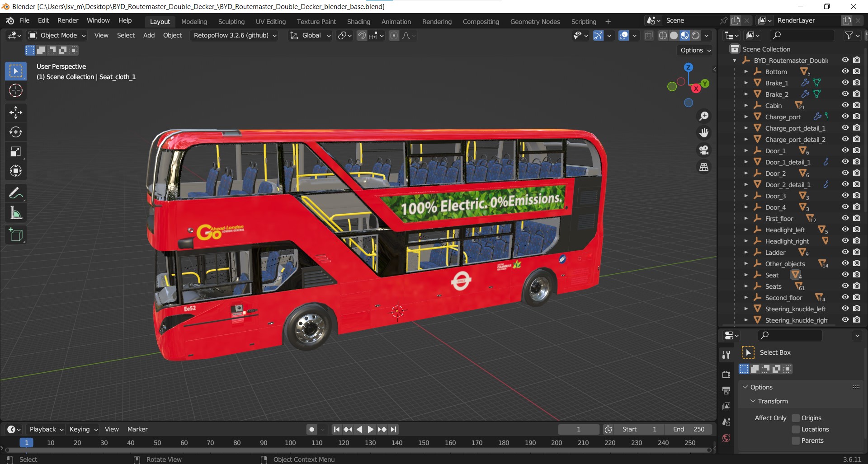Image resolution: width=868 pixels, height=464 pixels.
Task: Open the File menu
Action: click(24, 20)
